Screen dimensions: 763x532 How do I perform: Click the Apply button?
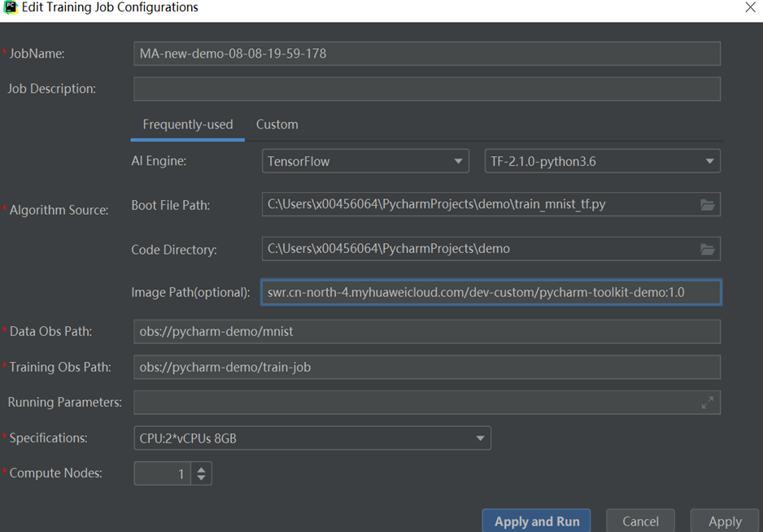(725, 521)
